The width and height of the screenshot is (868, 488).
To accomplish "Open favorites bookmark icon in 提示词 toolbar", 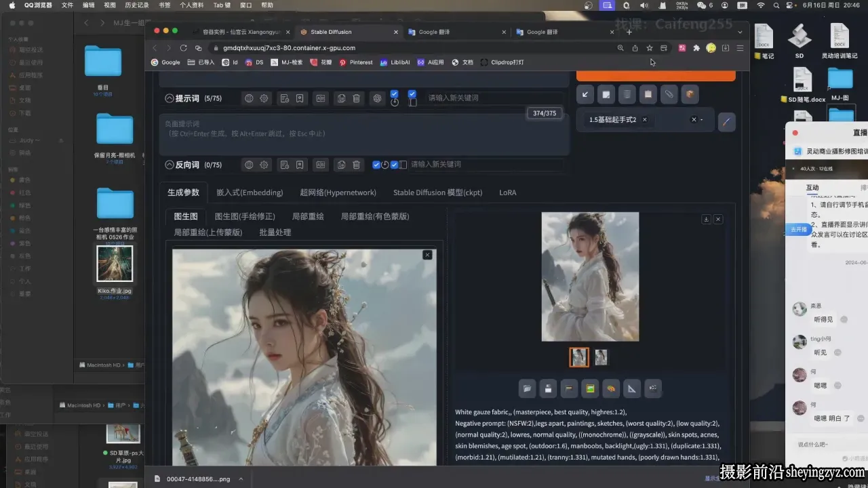I will (300, 98).
